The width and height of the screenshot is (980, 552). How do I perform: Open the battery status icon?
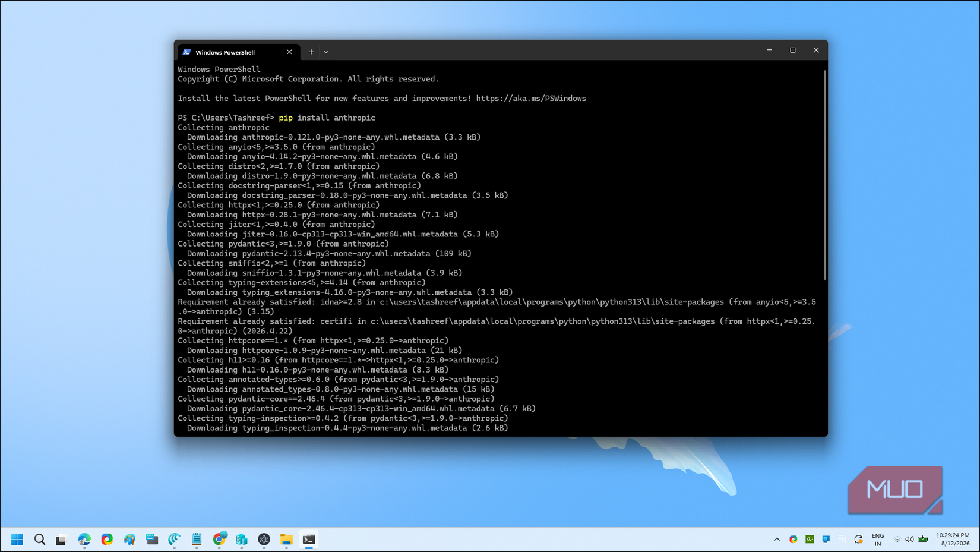point(922,540)
